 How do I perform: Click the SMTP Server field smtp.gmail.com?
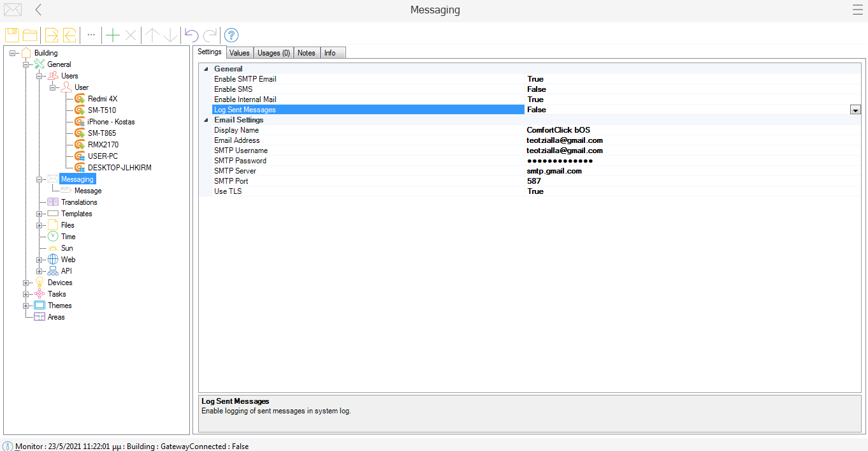pyautogui.click(x=554, y=171)
